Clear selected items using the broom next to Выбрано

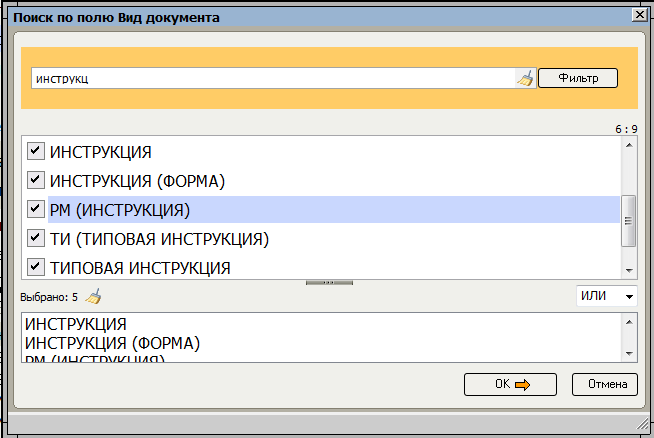93,297
